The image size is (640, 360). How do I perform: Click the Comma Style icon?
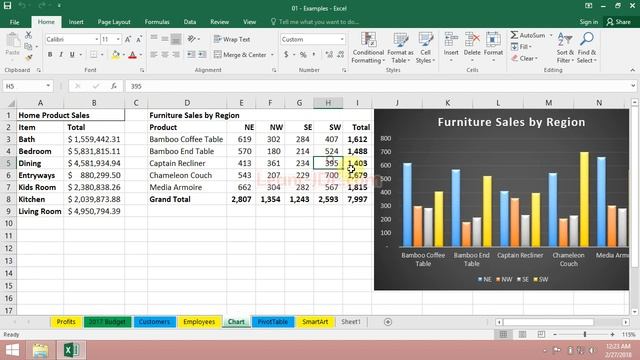point(314,54)
